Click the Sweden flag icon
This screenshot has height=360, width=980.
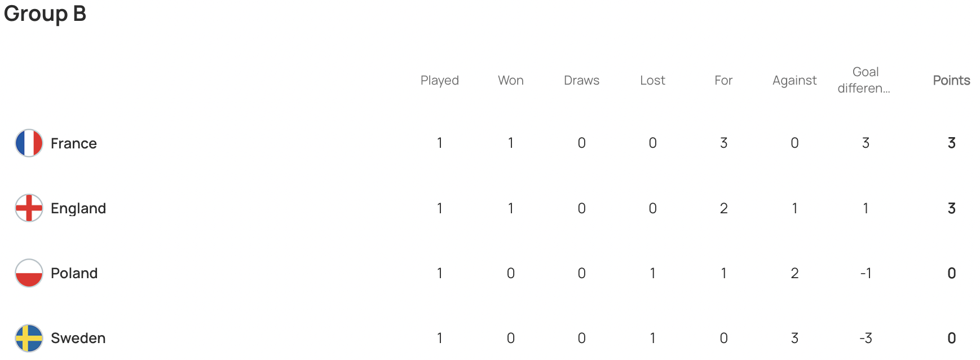[x=29, y=338]
